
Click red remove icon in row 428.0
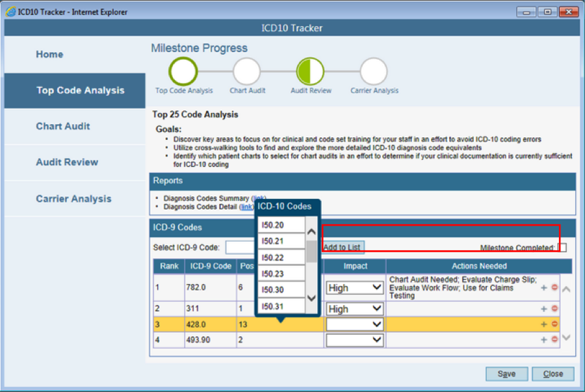(x=554, y=324)
